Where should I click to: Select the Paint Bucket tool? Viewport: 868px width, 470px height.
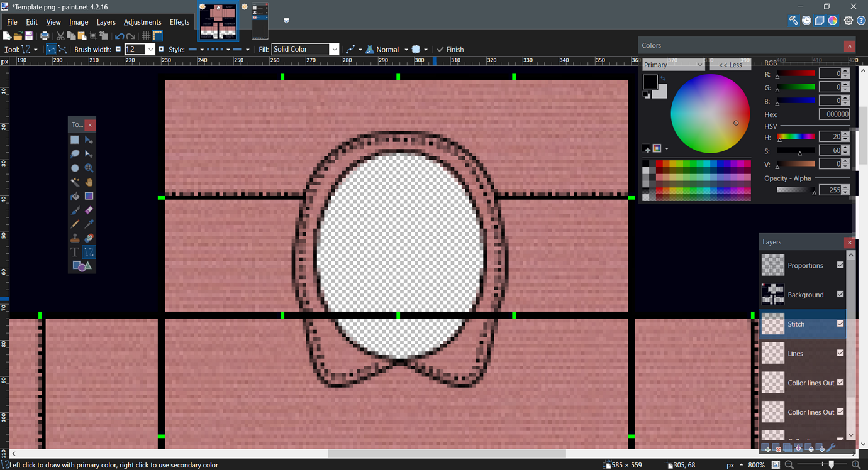coord(75,196)
